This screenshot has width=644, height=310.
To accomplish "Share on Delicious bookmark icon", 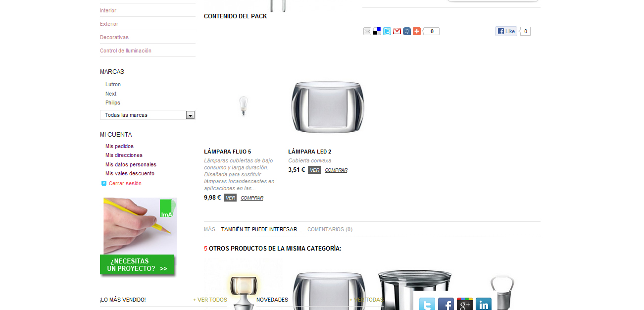I will [x=377, y=31].
